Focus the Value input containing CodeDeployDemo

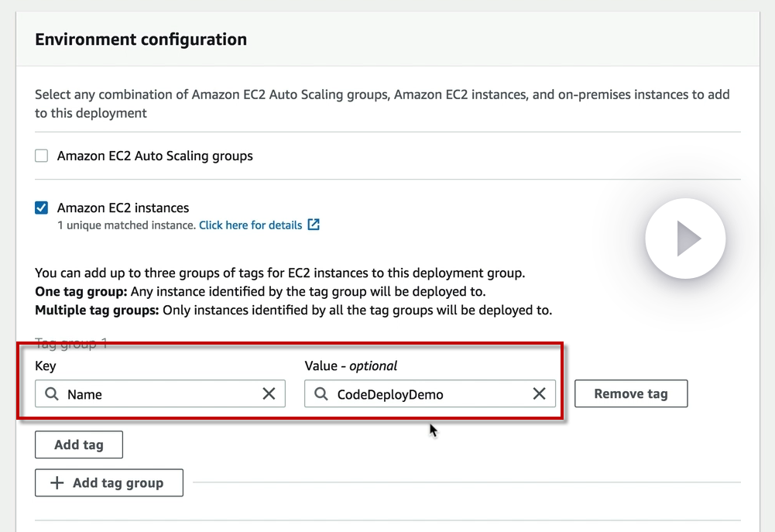point(430,394)
